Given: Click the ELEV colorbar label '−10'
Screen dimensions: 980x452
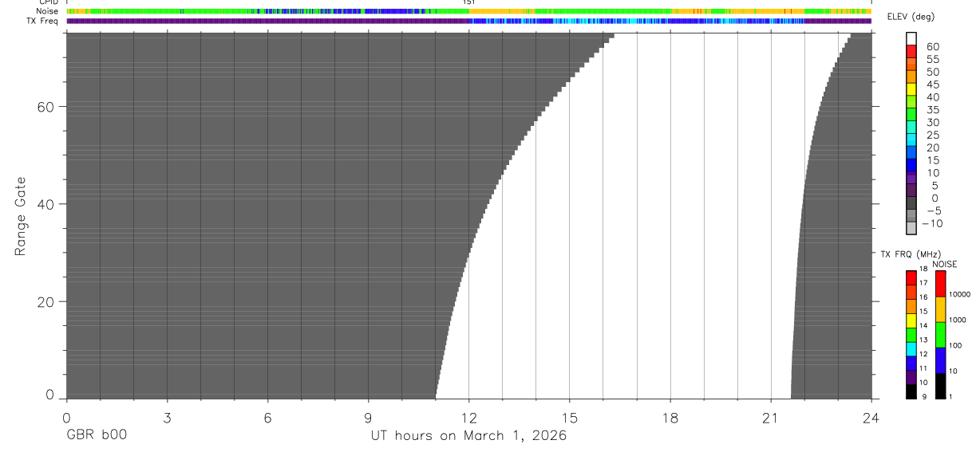Looking at the screenshot, I should click(931, 223).
